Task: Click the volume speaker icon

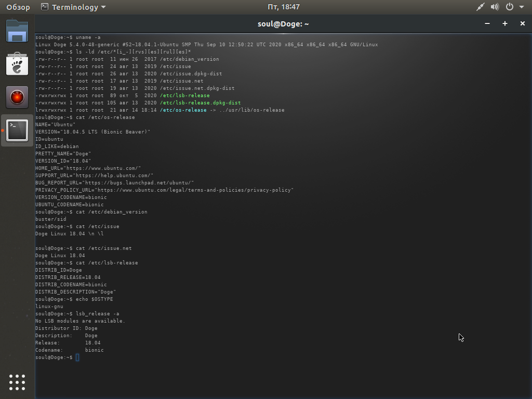Action: 495,7
